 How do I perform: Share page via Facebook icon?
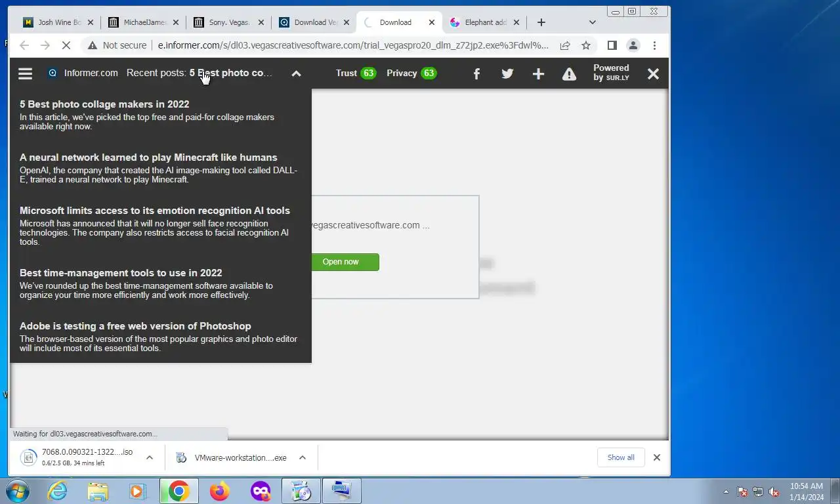point(476,73)
